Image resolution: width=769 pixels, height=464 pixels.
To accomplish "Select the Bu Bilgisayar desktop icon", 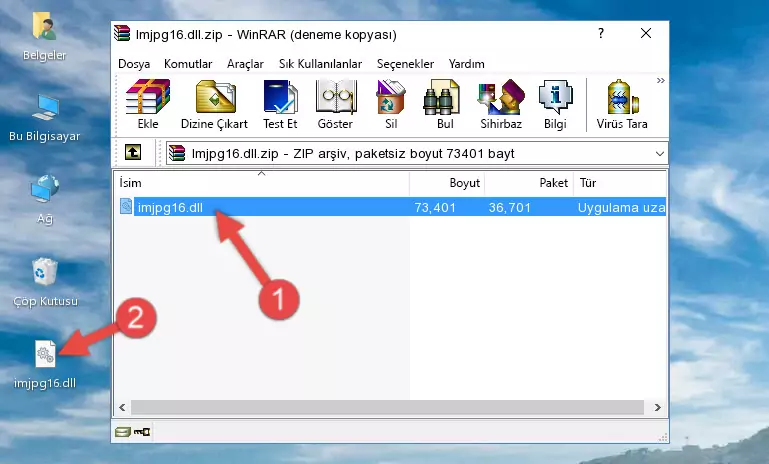I will click(x=45, y=118).
